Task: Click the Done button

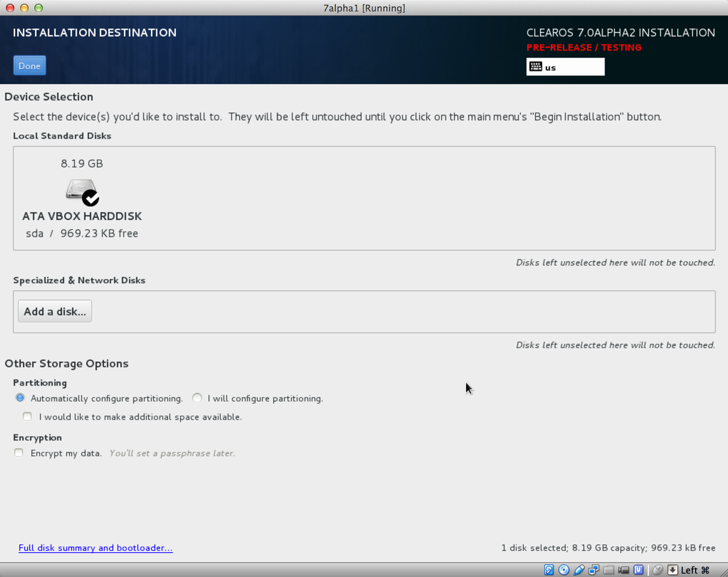Action: click(x=29, y=66)
